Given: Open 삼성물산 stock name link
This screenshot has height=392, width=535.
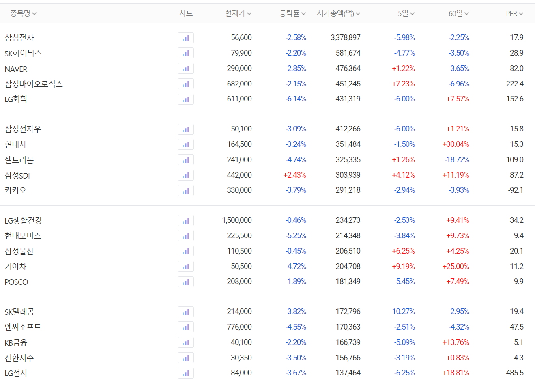Looking at the screenshot, I should coord(19,251).
